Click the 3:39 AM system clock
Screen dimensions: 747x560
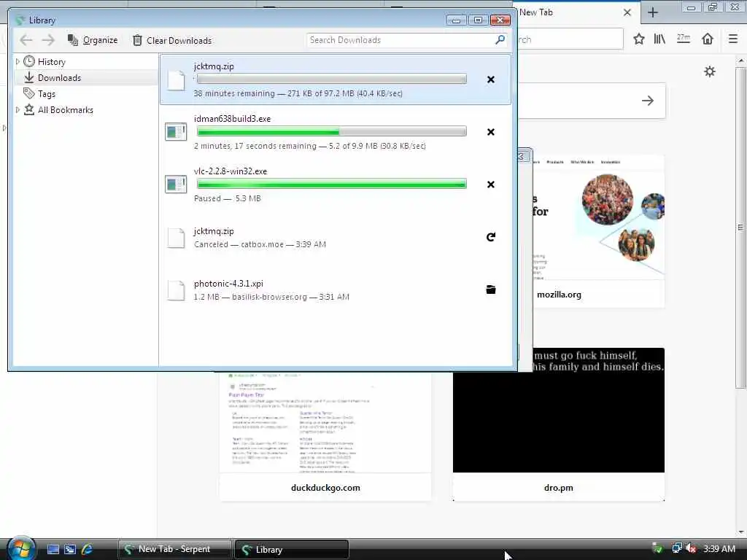pyautogui.click(x=719, y=548)
